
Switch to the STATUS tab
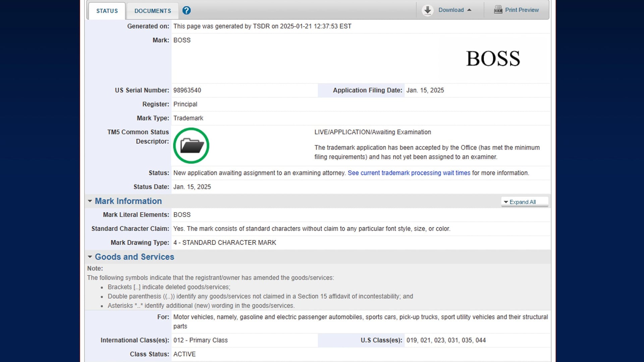(x=107, y=11)
